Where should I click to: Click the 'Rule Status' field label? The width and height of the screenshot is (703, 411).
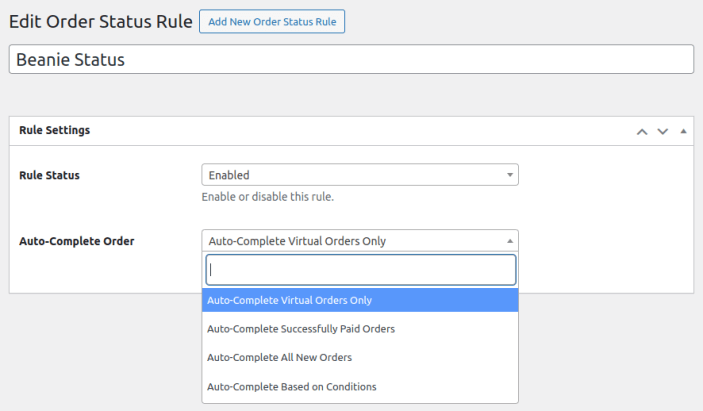50,175
